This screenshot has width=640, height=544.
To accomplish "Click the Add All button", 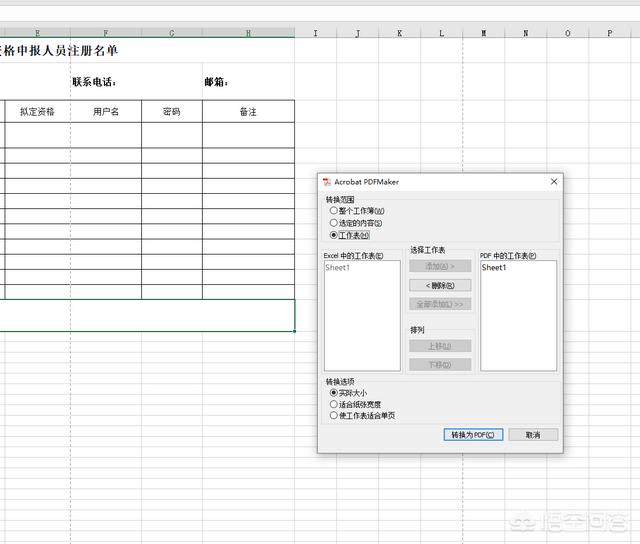I will (x=440, y=304).
